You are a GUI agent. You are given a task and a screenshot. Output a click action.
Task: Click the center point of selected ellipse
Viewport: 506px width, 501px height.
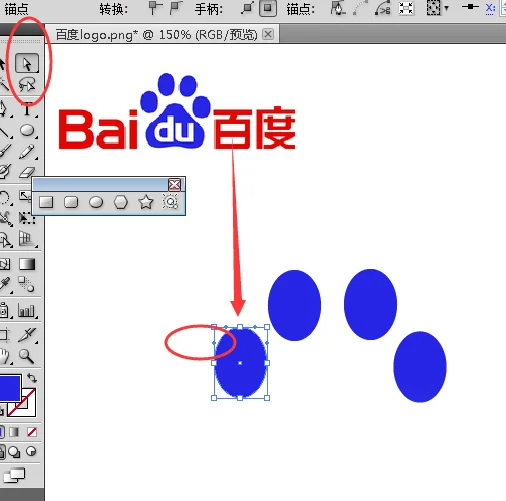pos(240,363)
